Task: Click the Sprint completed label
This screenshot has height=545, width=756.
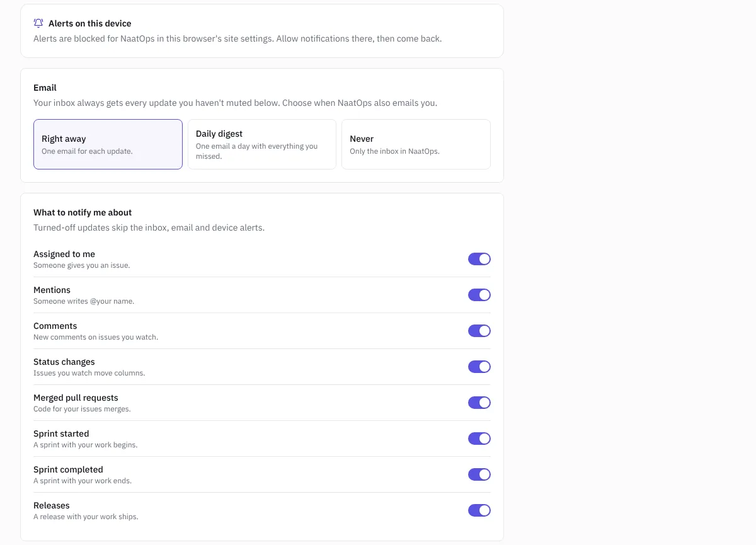Action: pyautogui.click(x=68, y=469)
